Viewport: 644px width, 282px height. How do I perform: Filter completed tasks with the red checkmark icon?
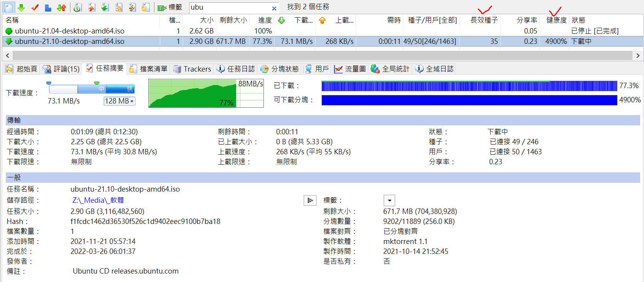pos(35,7)
